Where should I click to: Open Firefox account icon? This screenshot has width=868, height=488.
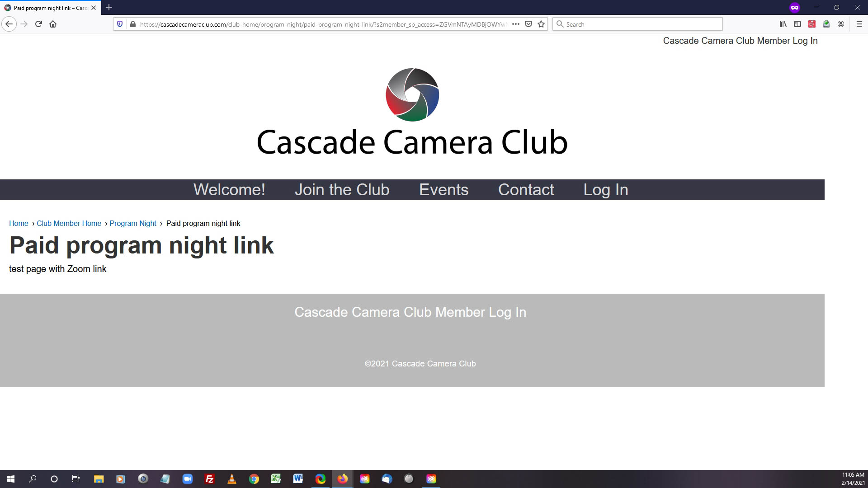click(841, 24)
